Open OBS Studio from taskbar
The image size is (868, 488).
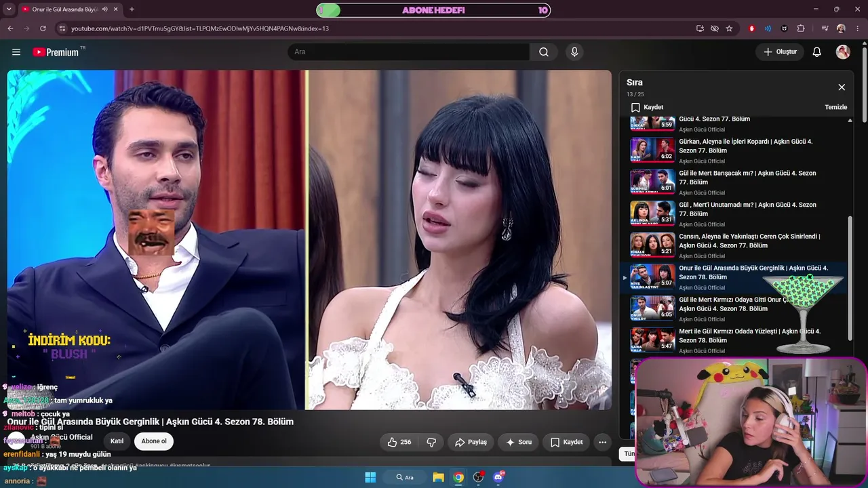coord(479,477)
